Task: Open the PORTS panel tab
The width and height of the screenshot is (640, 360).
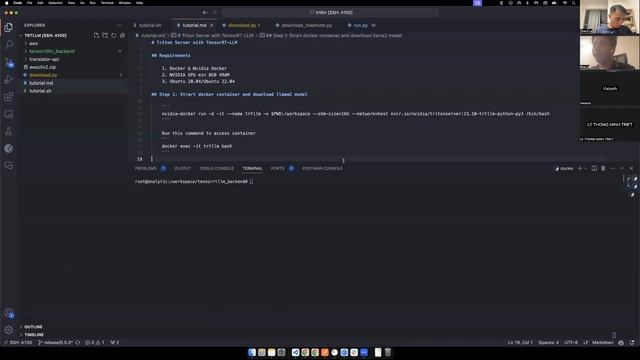Action: click(x=277, y=168)
